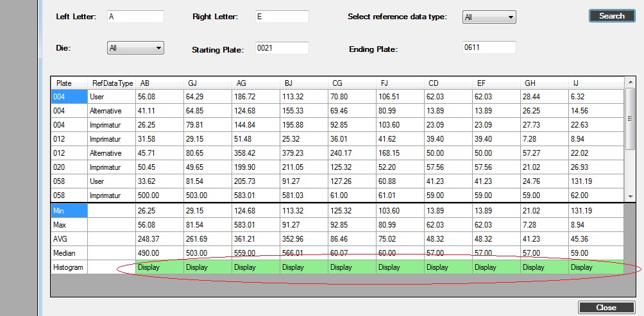Viewport: 644px width, 316px height.
Task: Display histogram for AB column
Action: (160, 267)
